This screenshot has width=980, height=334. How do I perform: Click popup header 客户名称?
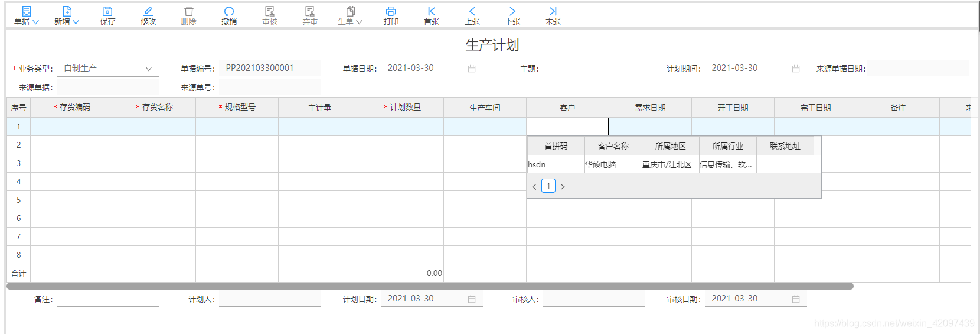click(x=613, y=146)
